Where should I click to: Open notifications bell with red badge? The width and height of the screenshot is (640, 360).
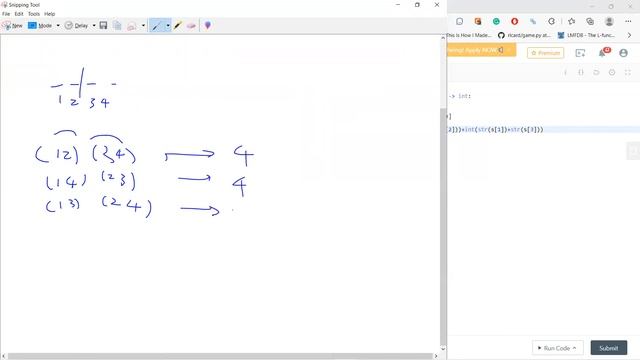pyautogui.click(x=602, y=53)
